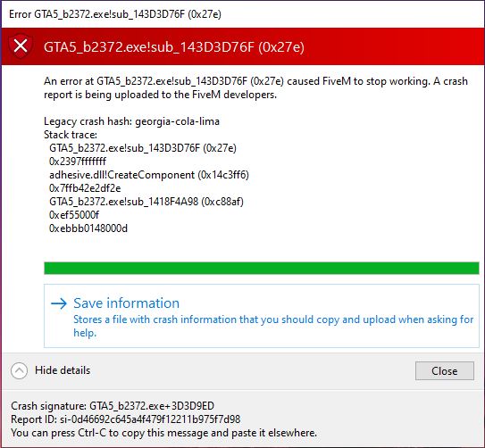The height and width of the screenshot is (448, 485).
Task: Close the FiveM crash dialog
Action: pyautogui.click(x=445, y=370)
